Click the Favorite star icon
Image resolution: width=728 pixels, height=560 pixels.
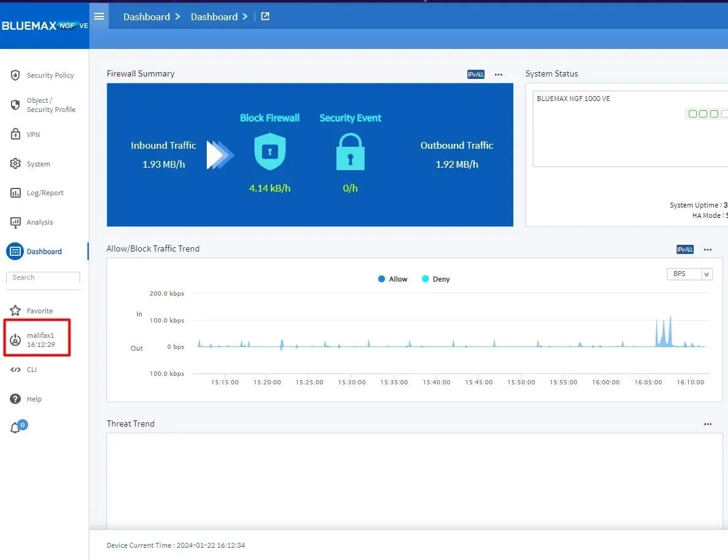point(15,310)
